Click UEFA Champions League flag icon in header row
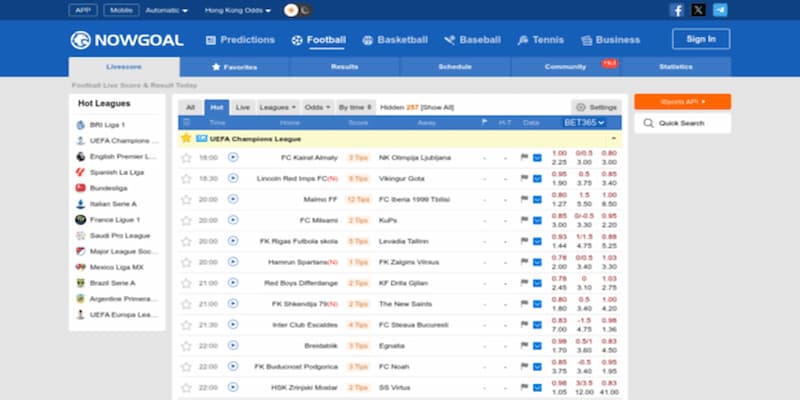This screenshot has height=400, width=800. tap(202, 139)
